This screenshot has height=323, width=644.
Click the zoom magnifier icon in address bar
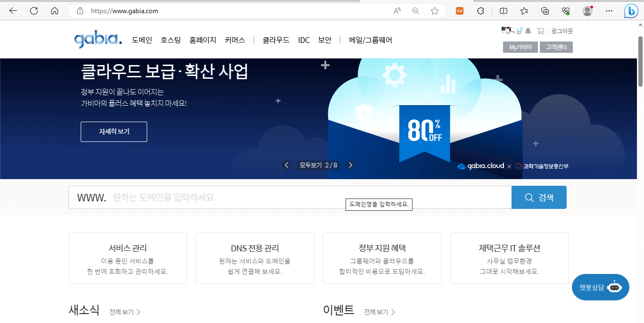416,11
